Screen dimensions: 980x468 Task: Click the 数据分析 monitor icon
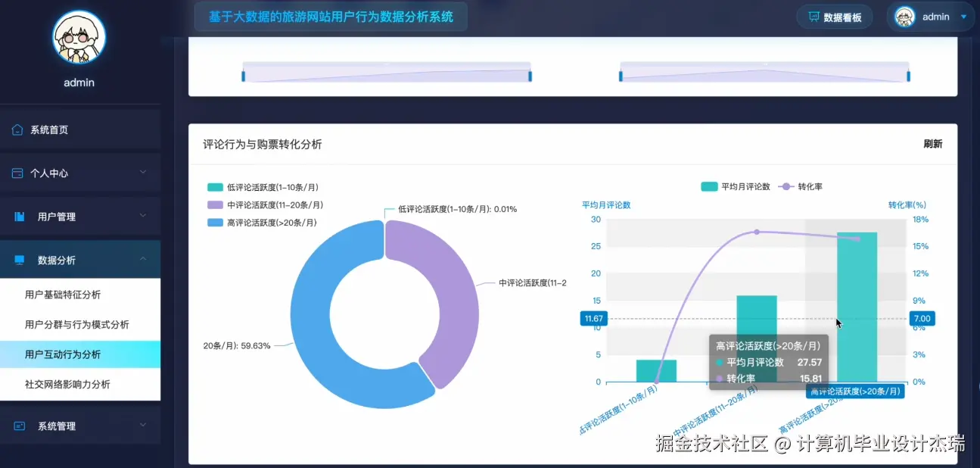coord(20,258)
